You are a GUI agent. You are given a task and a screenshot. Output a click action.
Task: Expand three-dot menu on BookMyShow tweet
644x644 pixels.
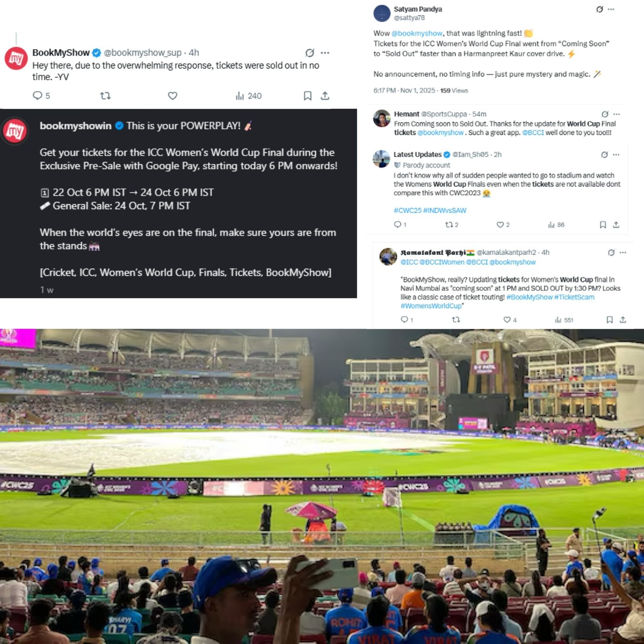click(325, 53)
